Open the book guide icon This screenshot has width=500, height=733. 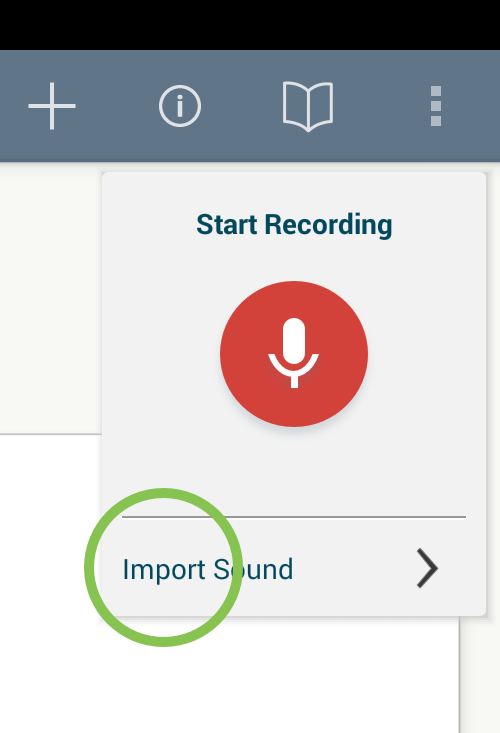[308, 106]
